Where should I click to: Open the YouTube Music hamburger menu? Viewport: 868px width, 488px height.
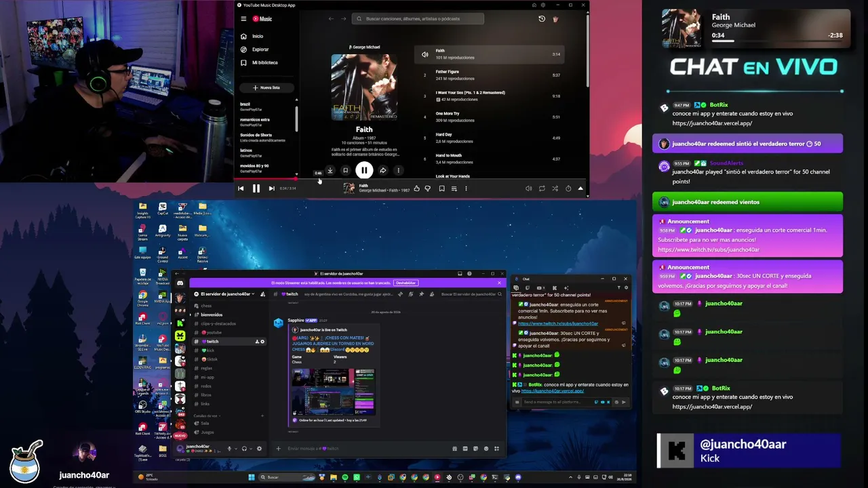coord(243,19)
